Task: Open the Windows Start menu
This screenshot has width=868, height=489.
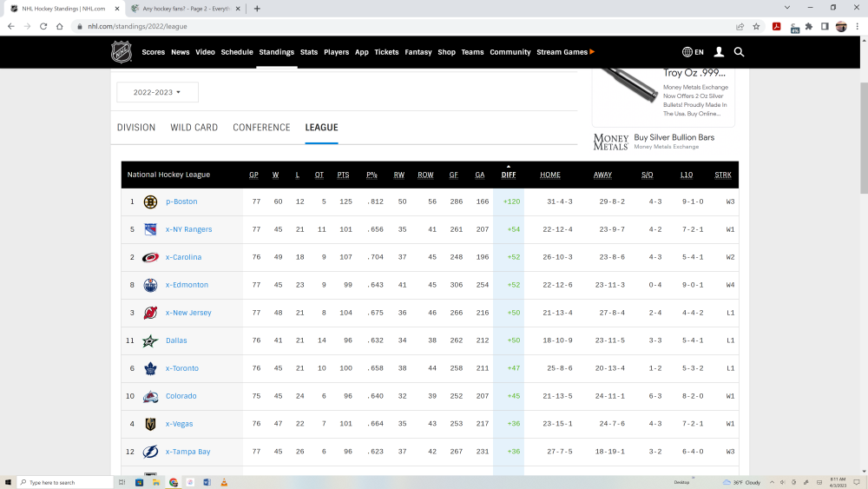Action: pos(8,482)
